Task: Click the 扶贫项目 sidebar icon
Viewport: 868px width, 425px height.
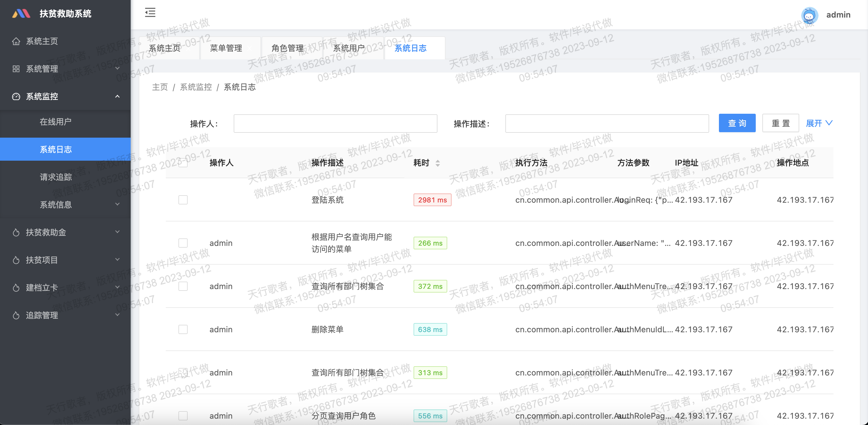Action: (x=16, y=259)
